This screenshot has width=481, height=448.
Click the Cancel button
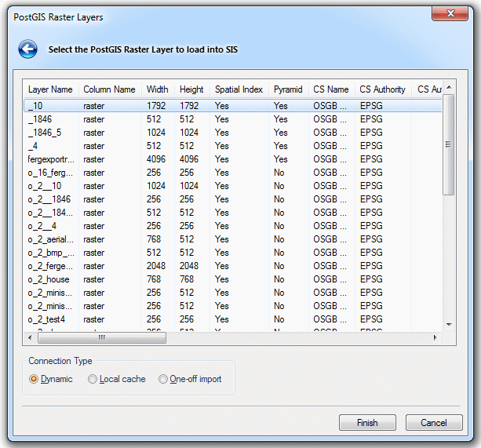point(433,423)
